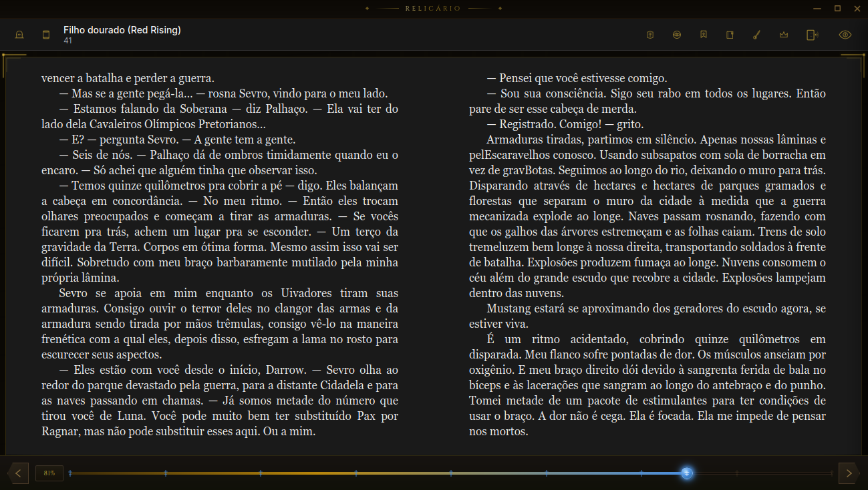Click the crown icon in the toolbar

(784, 35)
